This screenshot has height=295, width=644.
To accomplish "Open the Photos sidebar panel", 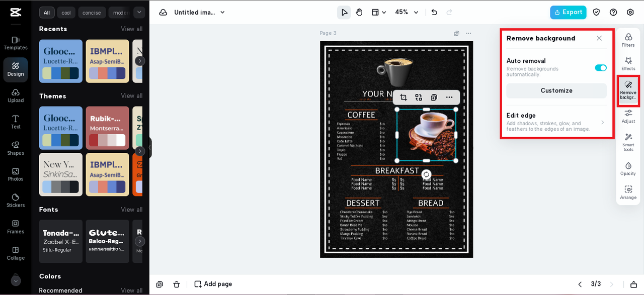I will [x=16, y=174].
